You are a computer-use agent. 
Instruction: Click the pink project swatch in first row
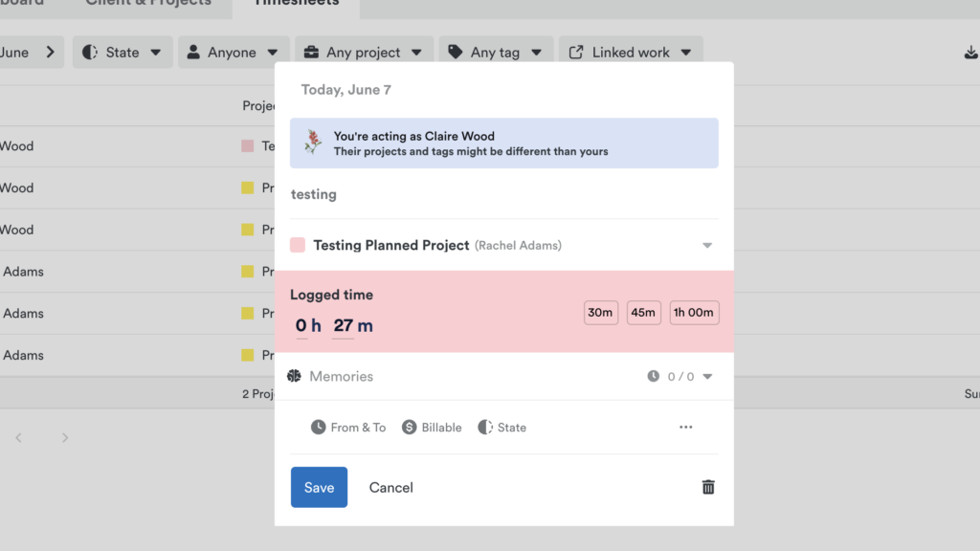tap(248, 146)
